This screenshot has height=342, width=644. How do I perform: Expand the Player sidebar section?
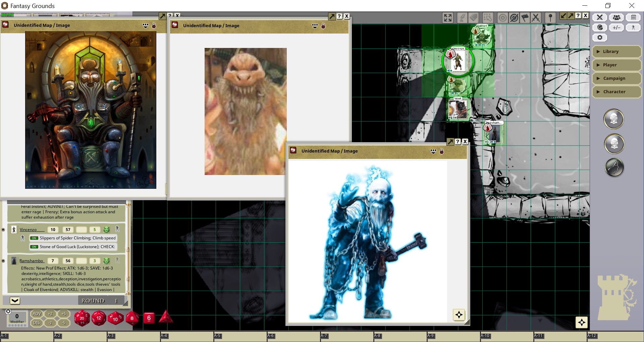[616, 65]
